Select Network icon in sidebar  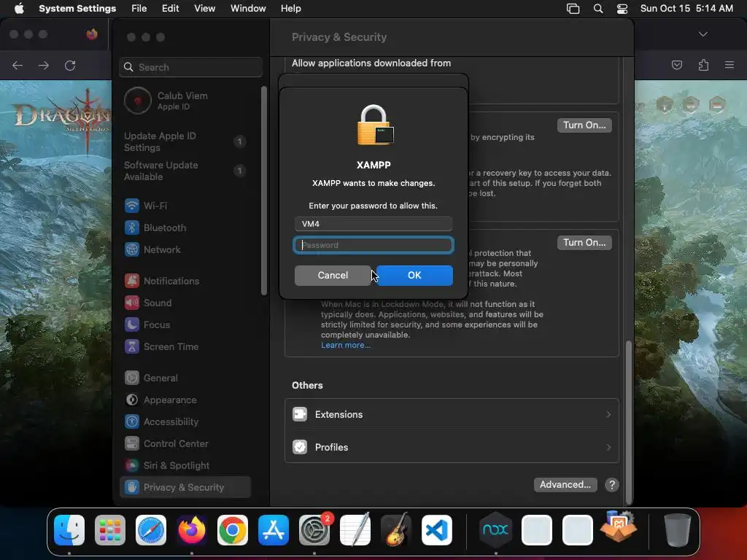tap(132, 249)
